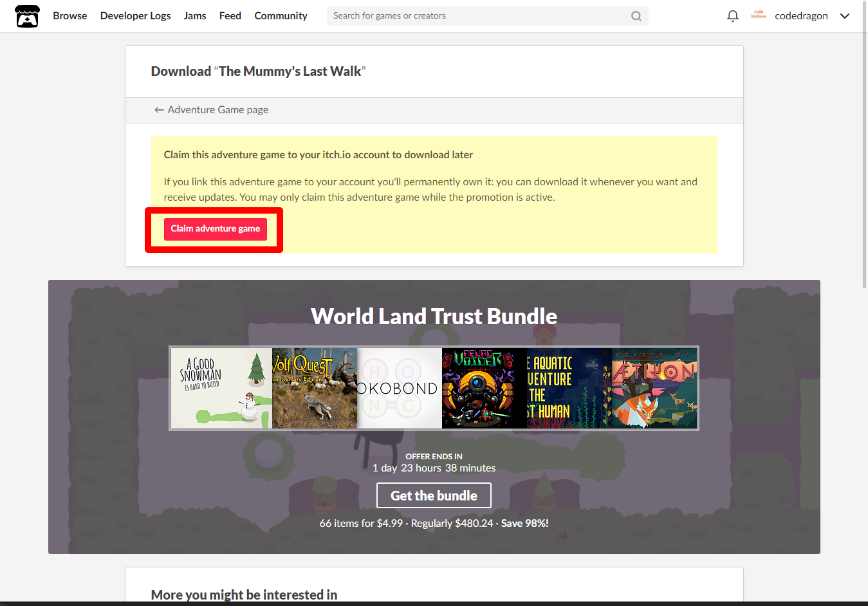Go to Browse

tap(70, 15)
